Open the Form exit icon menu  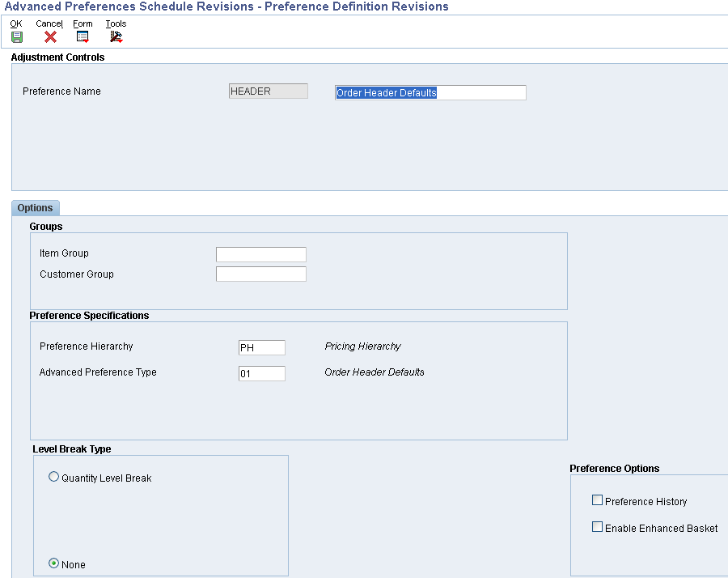(x=83, y=37)
